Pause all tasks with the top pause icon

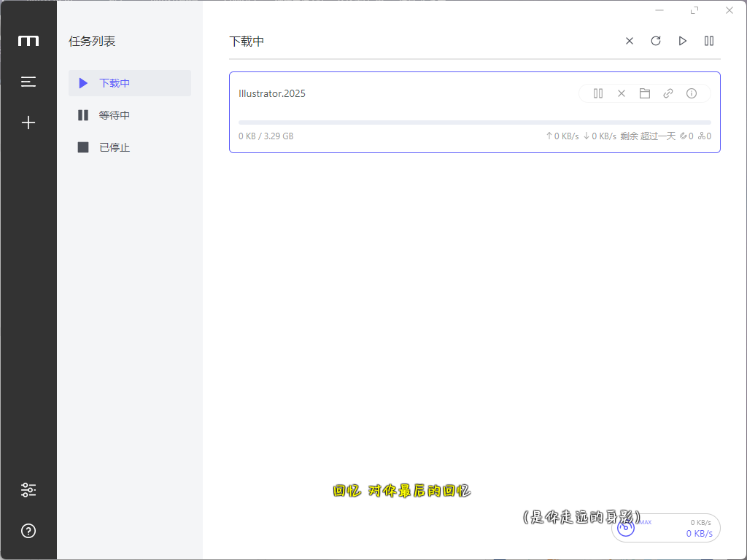coord(709,41)
